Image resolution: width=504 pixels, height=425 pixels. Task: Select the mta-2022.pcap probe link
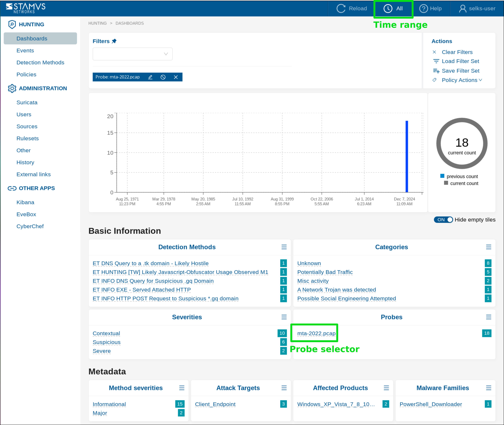pyautogui.click(x=316, y=333)
